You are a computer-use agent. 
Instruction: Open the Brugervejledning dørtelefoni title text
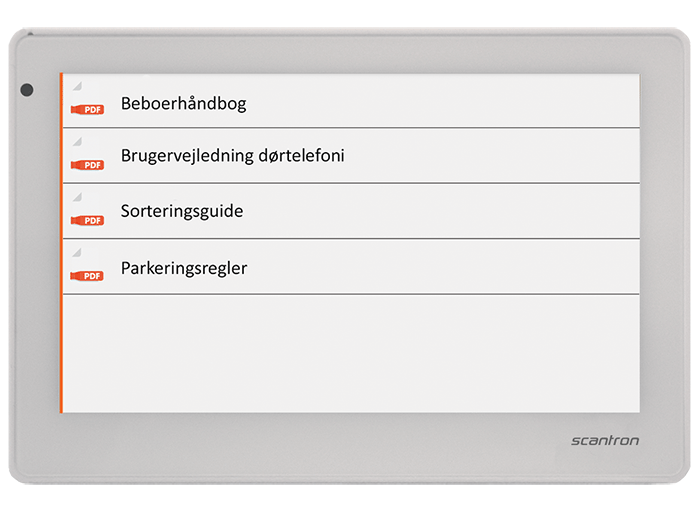click(x=233, y=156)
